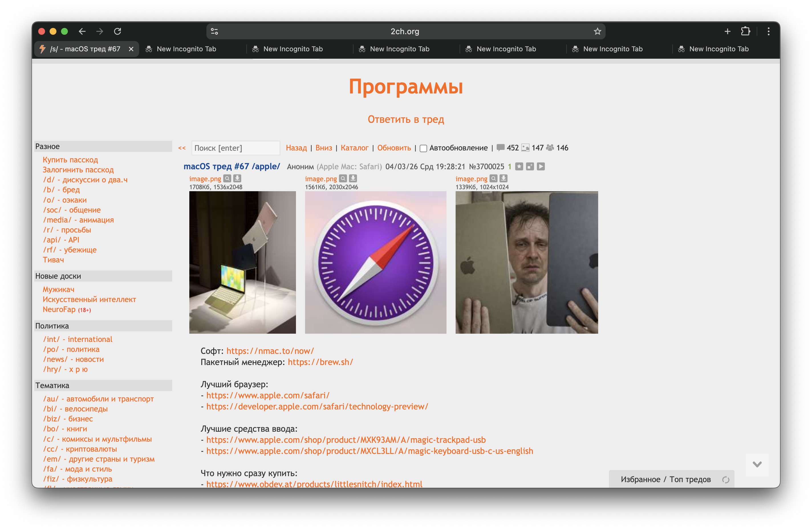Open the Мужикач board link
Viewport: 812px width, 530px height.
tap(58, 290)
